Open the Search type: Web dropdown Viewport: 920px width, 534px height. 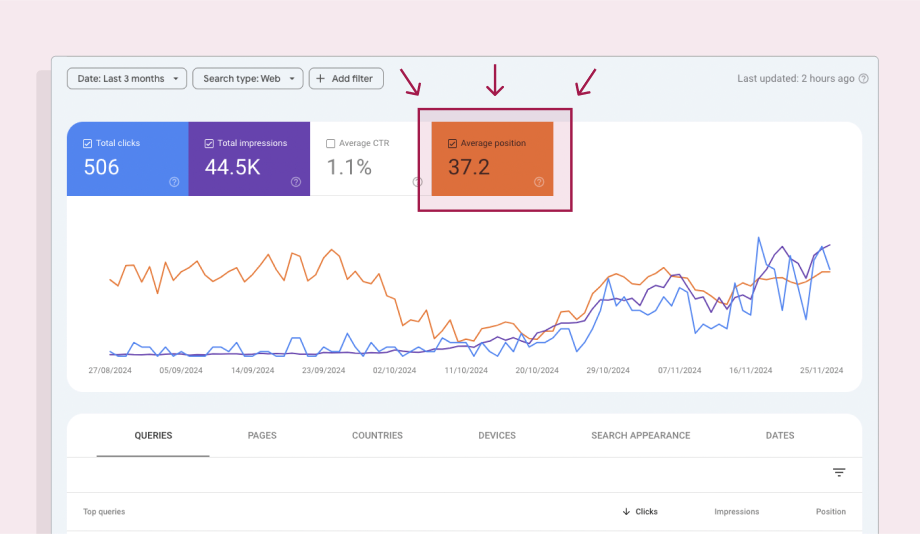[x=248, y=79]
